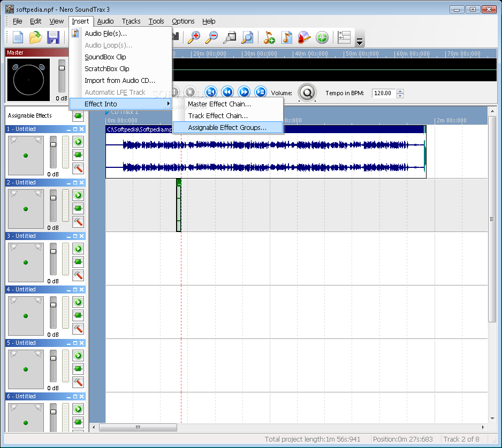
Task: Select 'Assignable Effect Groups...' submenu item
Action: pos(227,128)
